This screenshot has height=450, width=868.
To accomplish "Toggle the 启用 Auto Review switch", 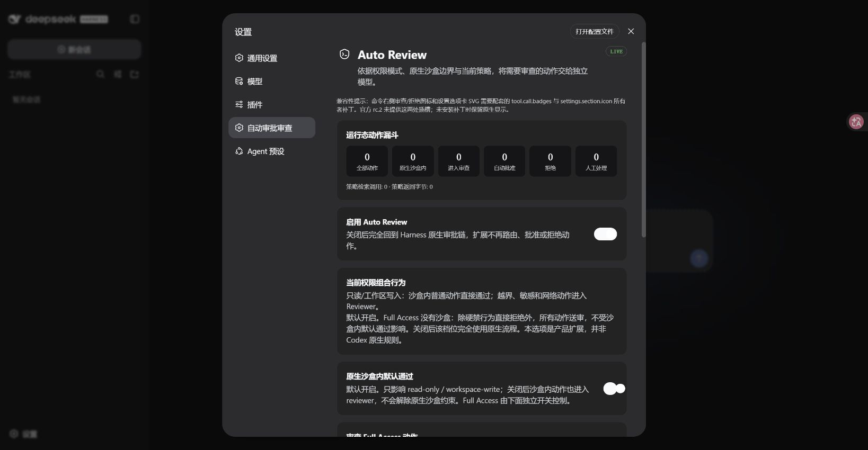I will pos(605,234).
